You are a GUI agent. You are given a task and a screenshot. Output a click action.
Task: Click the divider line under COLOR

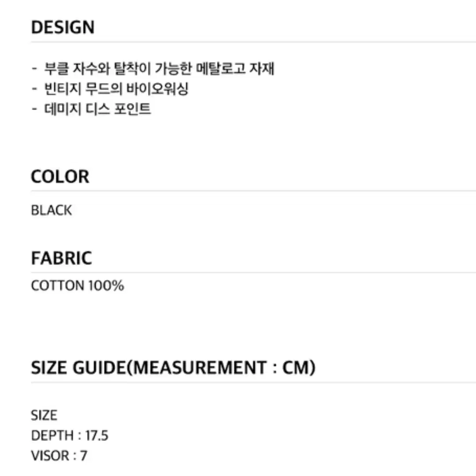(x=253, y=191)
